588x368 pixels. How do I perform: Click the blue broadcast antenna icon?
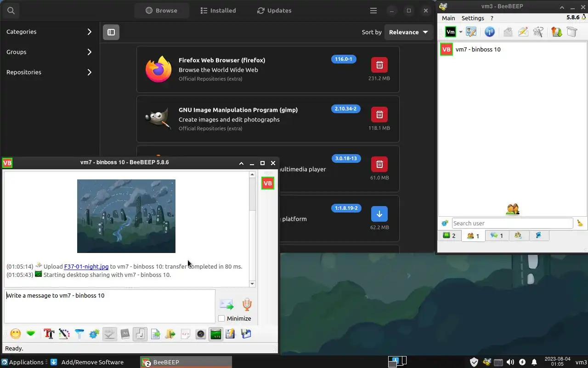(490, 32)
